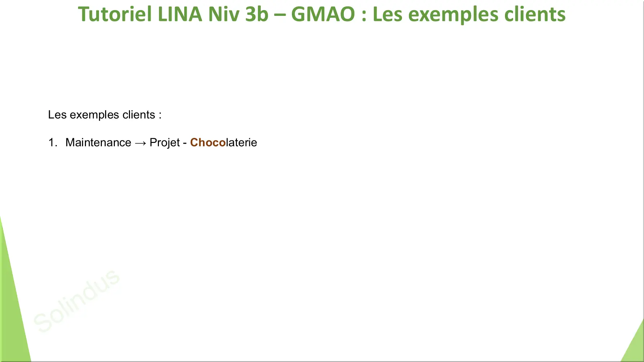Select the word Maintenance
Viewport: 644px width, 362px height.
pos(98,143)
